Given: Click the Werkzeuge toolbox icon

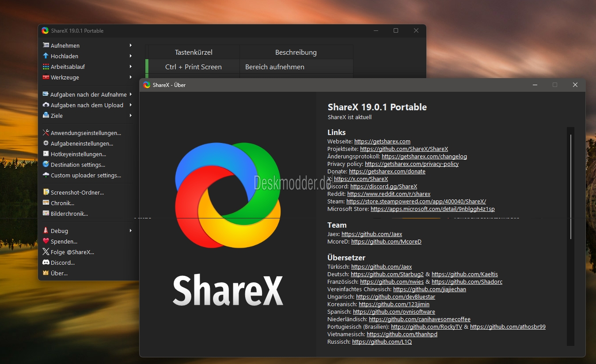Looking at the screenshot, I should point(46,77).
